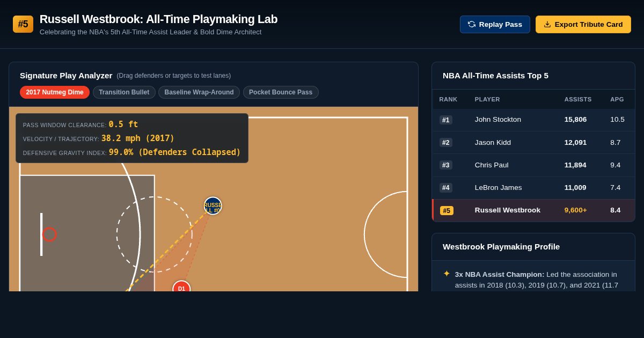Click the Replay Pass refresh icon
The height and width of the screenshot is (338, 644).
(x=472, y=24)
